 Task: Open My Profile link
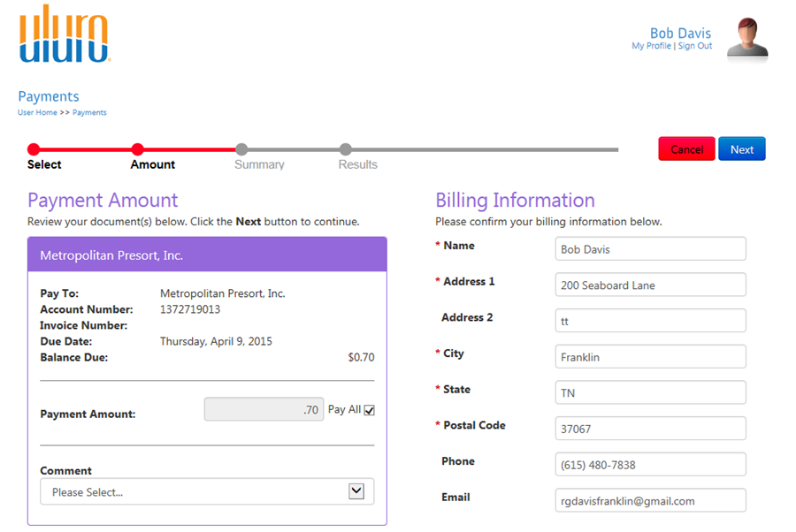click(x=650, y=46)
